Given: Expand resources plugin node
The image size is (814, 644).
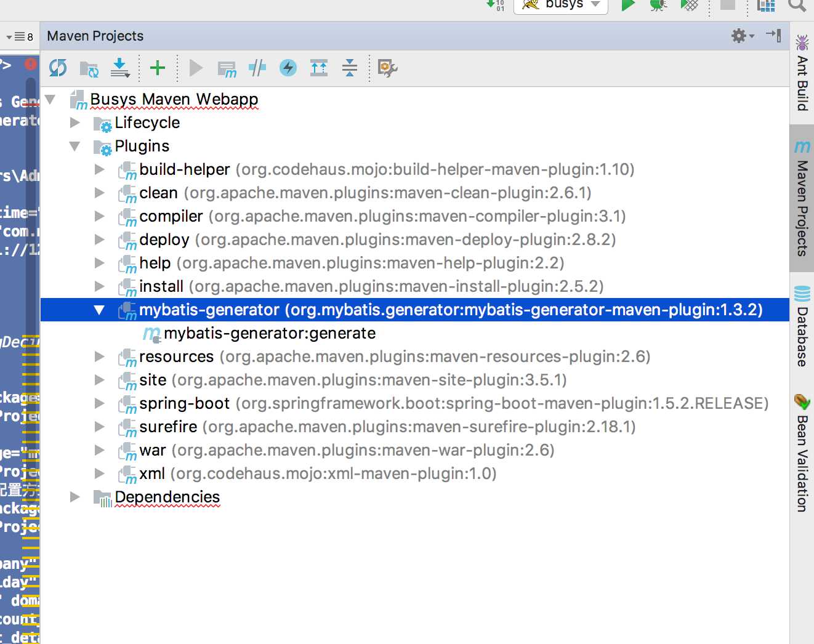Looking at the screenshot, I should pos(100,356).
